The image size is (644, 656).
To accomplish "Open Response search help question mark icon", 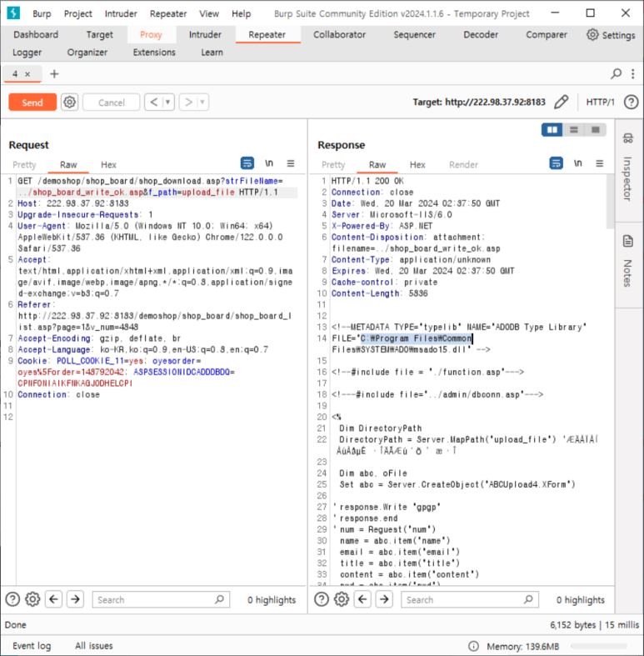I will (322, 599).
